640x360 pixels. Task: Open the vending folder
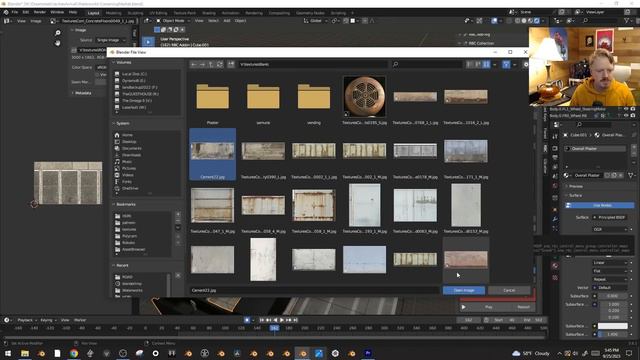[314, 97]
